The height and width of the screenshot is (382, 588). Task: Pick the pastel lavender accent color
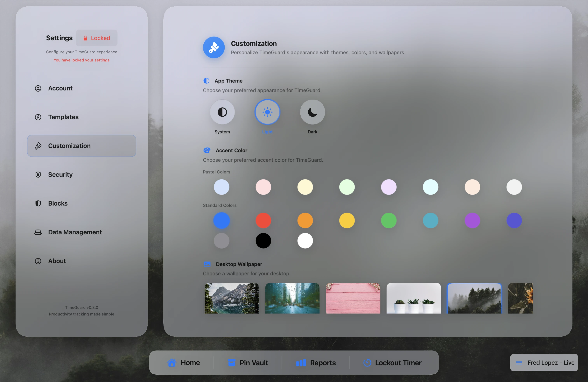click(x=389, y=187)
